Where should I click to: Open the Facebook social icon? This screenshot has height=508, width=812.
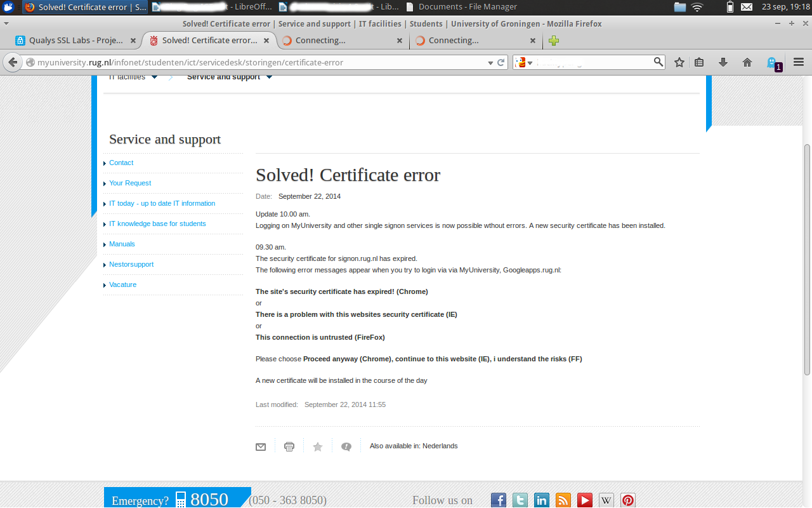coord(499,500)
